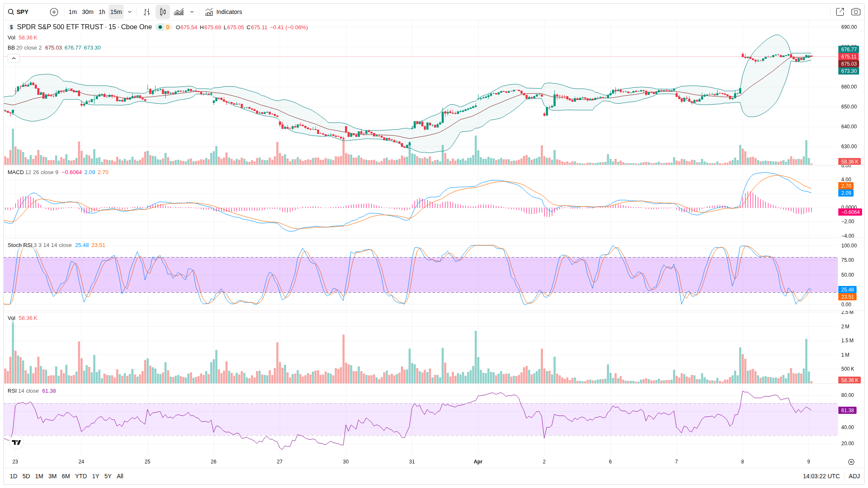Screen dimensions: 868x488
Task: Toggle the delayed data D badge
Action: point(168,27)
